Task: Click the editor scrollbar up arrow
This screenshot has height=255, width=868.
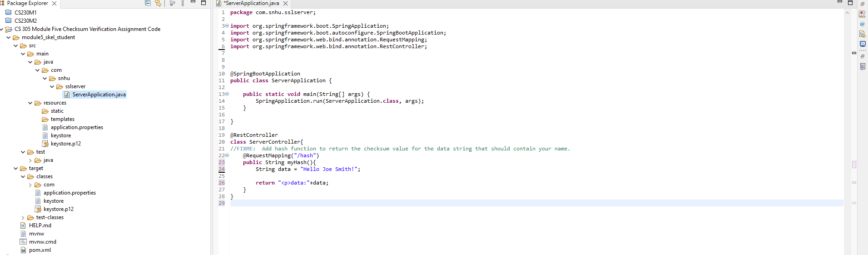Action: click(847, 13)
